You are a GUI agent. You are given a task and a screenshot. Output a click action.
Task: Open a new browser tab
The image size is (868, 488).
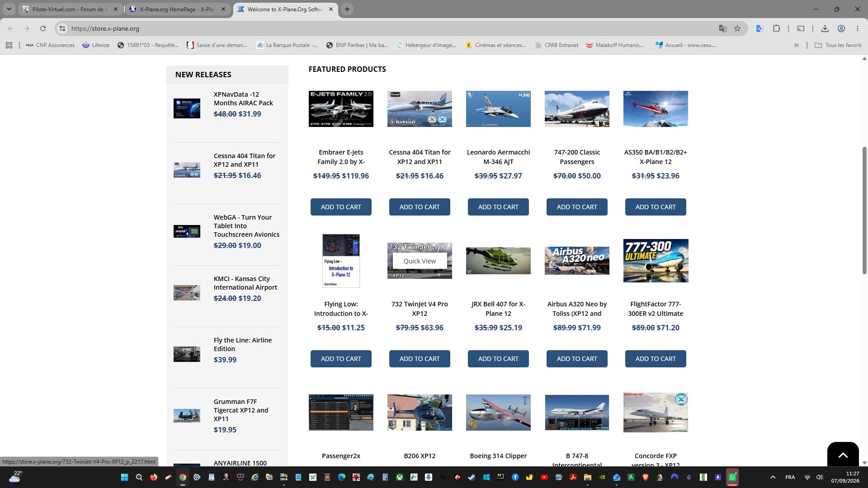pyautogui.click(x=347, y=9)
